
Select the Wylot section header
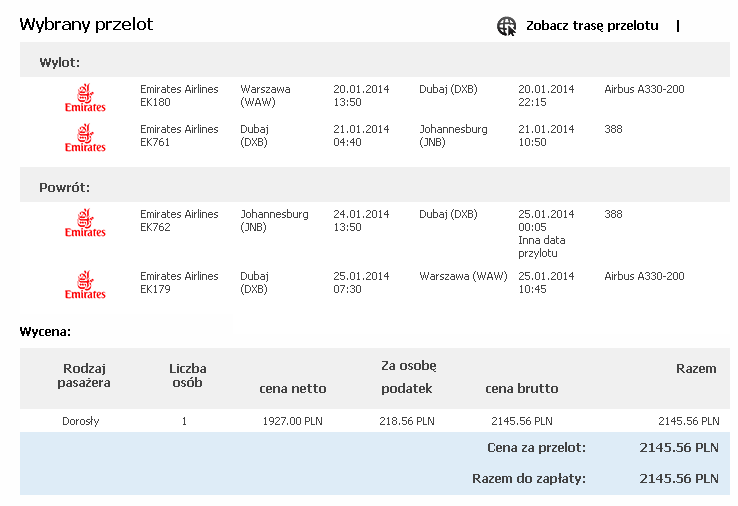[x=60, y=62]
